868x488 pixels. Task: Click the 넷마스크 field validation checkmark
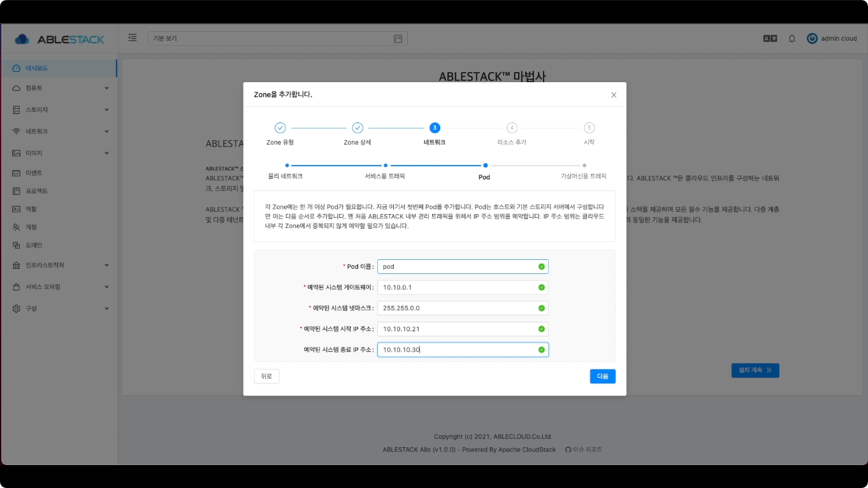(542, 308)
